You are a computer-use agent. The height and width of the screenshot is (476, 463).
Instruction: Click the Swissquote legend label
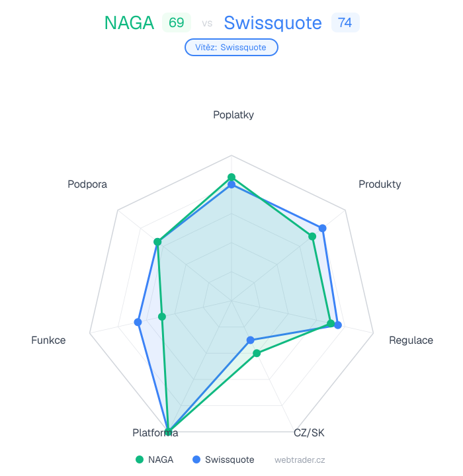click(229, 459)
